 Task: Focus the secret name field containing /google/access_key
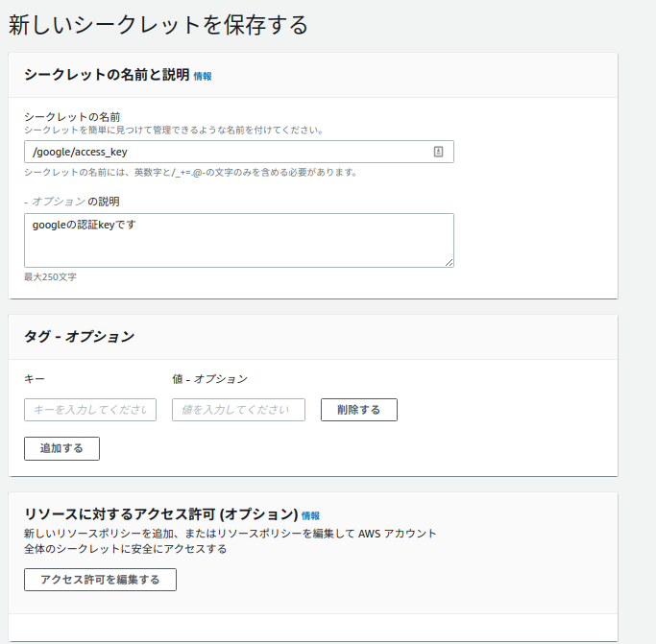point(239,152)
